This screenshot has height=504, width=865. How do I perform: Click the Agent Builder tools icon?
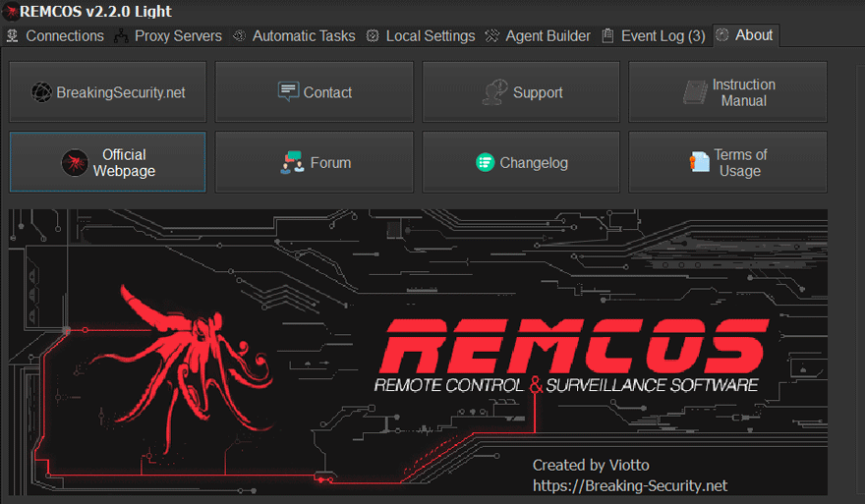492,36
